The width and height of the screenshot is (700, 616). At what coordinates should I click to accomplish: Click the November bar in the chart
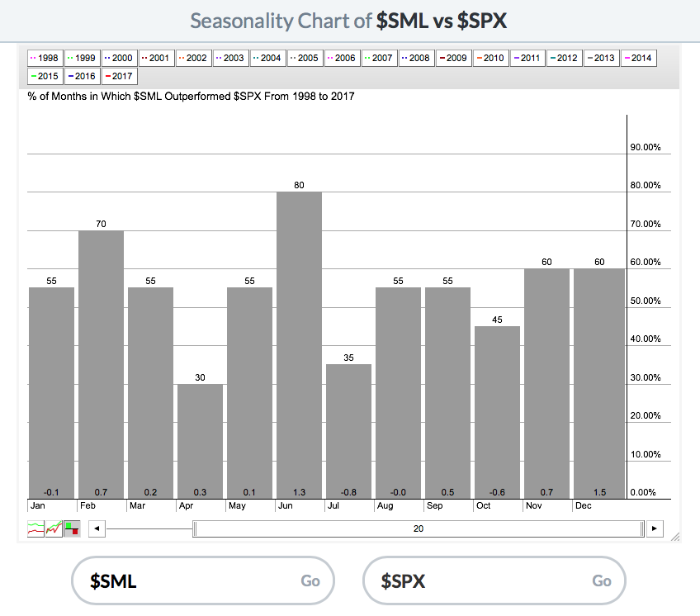[x=546, y=384]
